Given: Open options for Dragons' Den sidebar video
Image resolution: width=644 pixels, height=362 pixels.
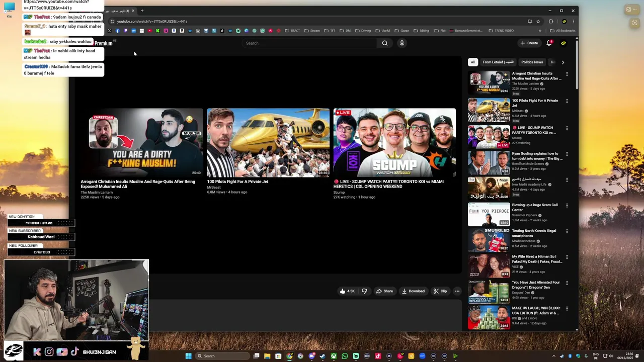Looking at the screenshot, I should (567, 283).
